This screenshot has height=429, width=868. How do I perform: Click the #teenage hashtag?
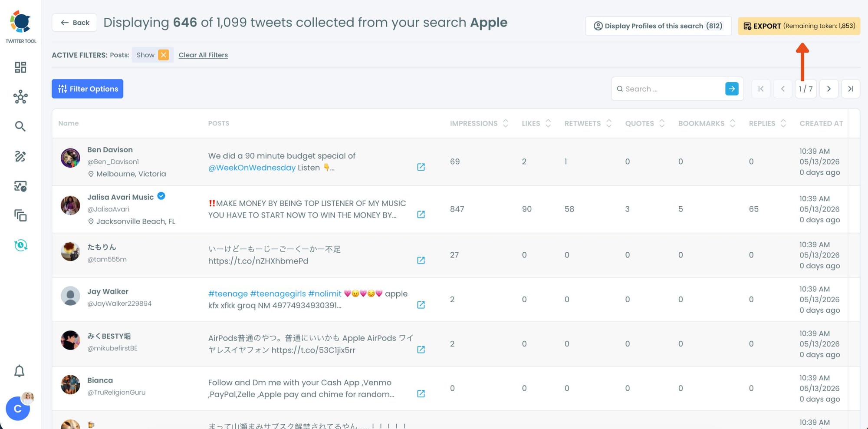pyautogui.click(x=228, y=294)
